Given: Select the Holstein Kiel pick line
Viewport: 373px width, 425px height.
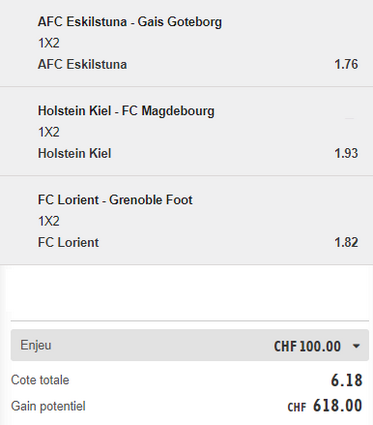Looking at the screenshot, I should coord(74,153).
